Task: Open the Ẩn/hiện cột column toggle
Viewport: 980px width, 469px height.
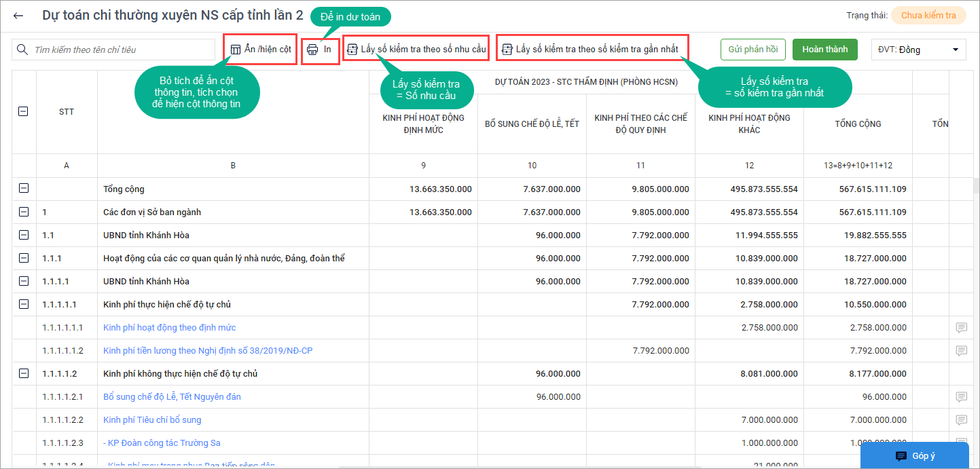Action: click(x=261, y=50)
